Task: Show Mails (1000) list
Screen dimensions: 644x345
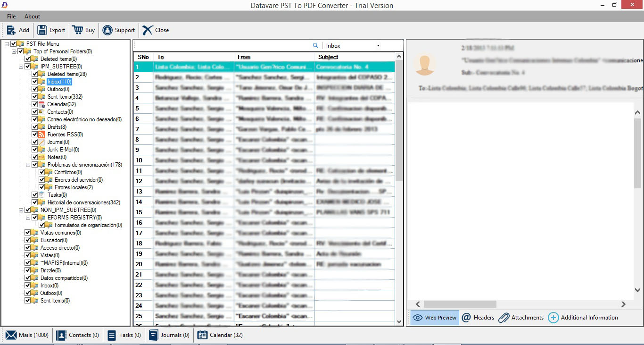Action: pyautogui.click(x=27, y=335)
